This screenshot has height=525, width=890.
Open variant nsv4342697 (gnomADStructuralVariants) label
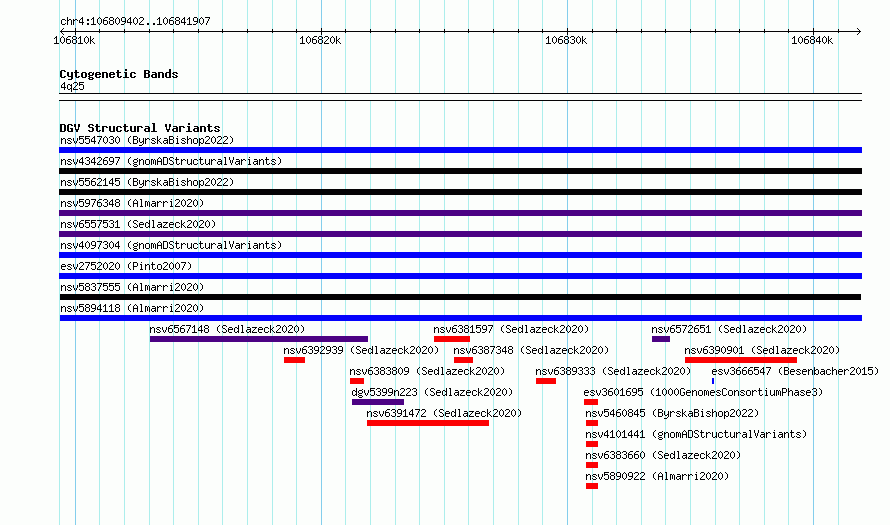[171, 161]
